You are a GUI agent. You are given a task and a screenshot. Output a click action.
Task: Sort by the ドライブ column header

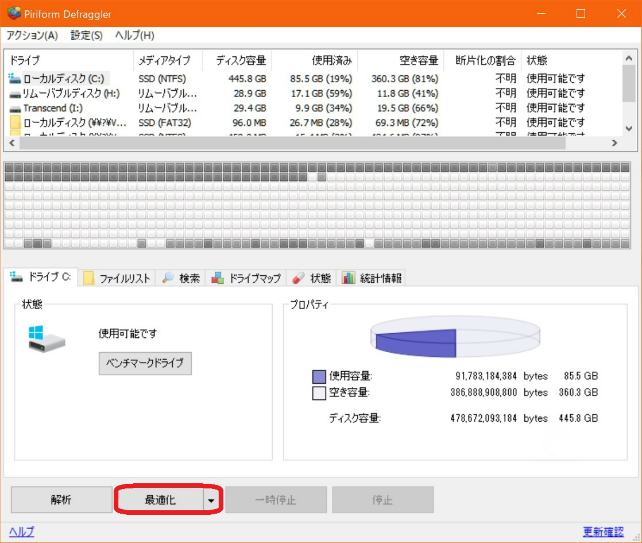(69, 61)
